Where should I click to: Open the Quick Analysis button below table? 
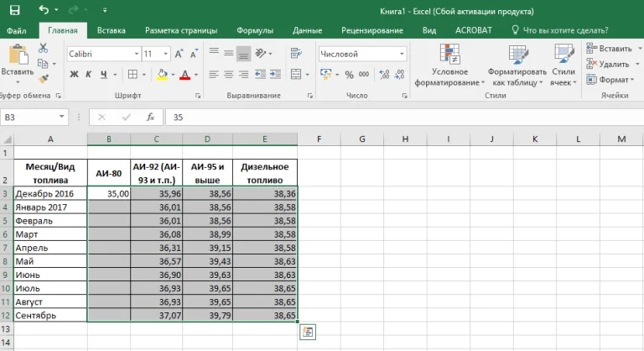[308, 332]
